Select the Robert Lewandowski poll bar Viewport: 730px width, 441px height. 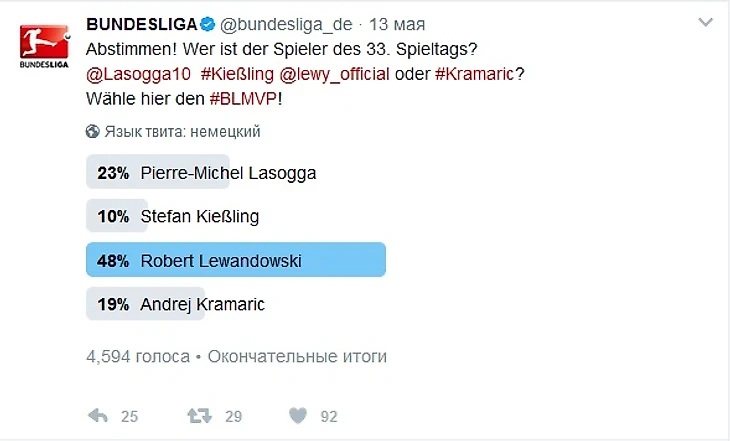click(236, 261)
